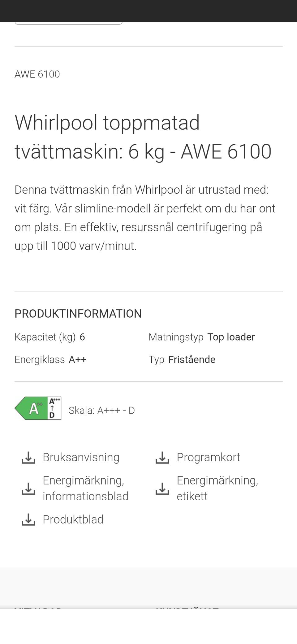Click the Matningstyp Top loader specification
The image size is (297, 644).
tap(201, 337)
